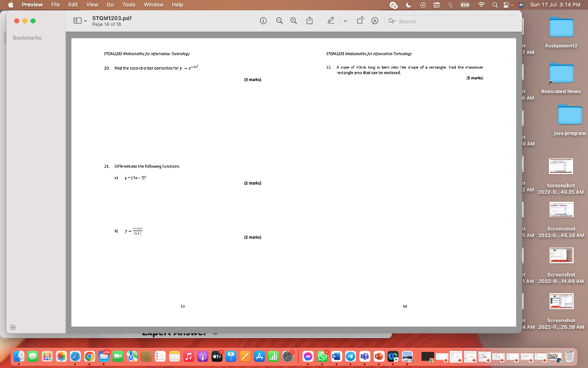Open the Assignment2 desktop folder

point(561,28)
